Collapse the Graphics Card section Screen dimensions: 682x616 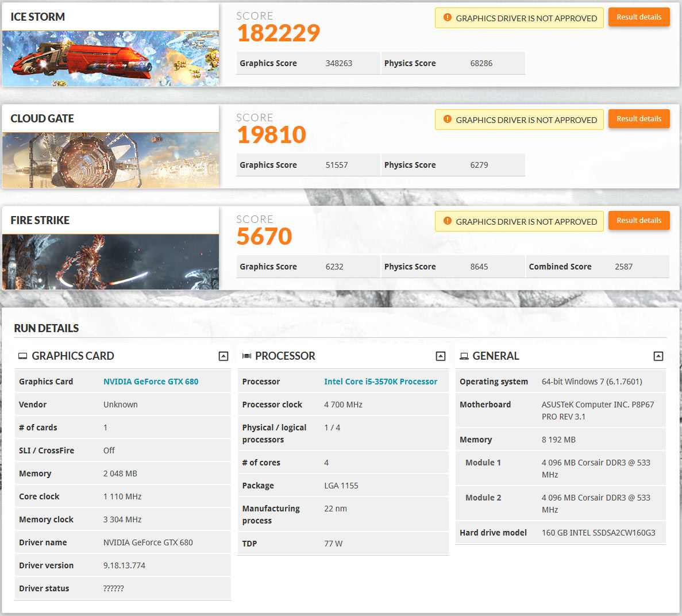pyautogui.click(x=224, y=356)
